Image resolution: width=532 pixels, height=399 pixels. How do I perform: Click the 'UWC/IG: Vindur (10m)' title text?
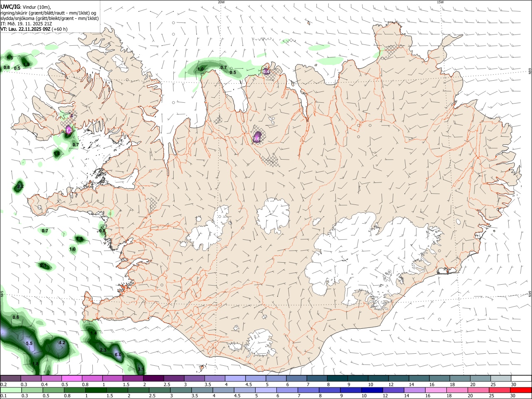coord(26,7)
